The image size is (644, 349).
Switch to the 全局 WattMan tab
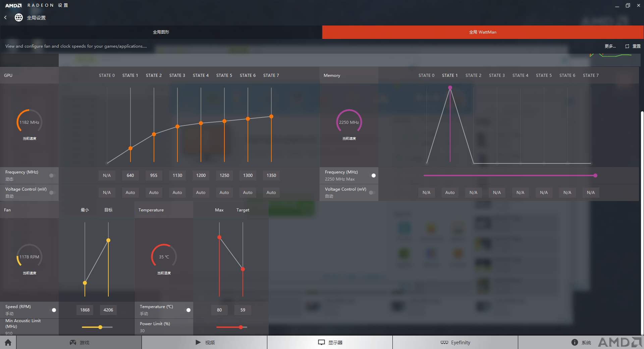click(483, 32)
